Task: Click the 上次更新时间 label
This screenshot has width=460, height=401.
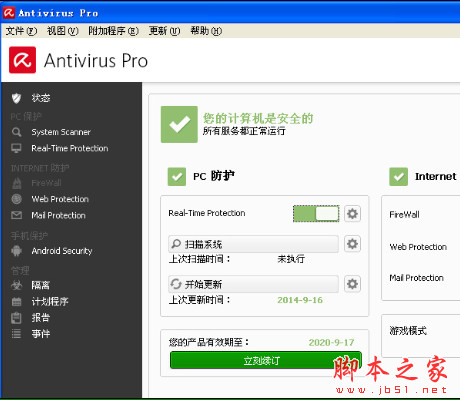Action: coord(199,300)
